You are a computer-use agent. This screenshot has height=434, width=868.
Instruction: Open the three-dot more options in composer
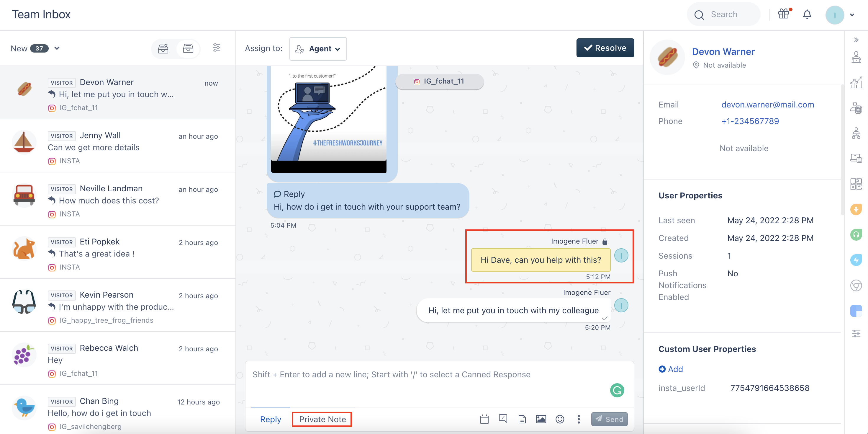[x=579, y=419]
